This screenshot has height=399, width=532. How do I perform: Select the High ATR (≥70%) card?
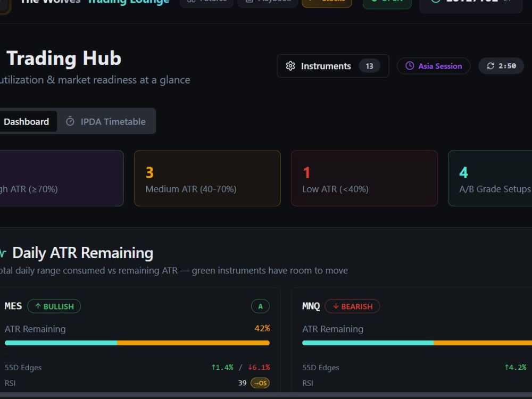pyautogui.click(x=61, y=178)
